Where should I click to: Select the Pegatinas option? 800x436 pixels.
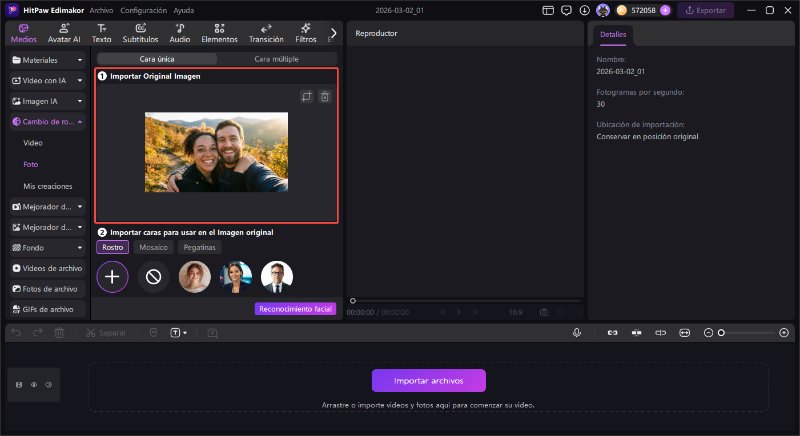199,247
